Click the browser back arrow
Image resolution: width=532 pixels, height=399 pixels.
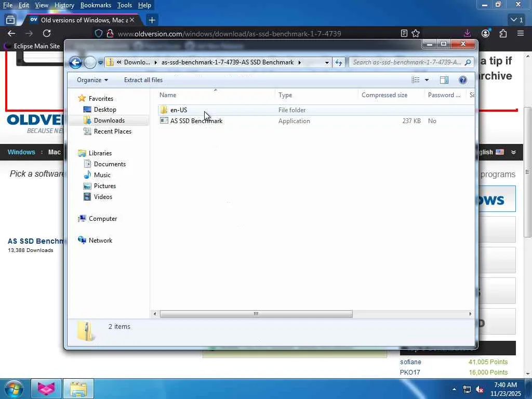(x=11, y=33)
